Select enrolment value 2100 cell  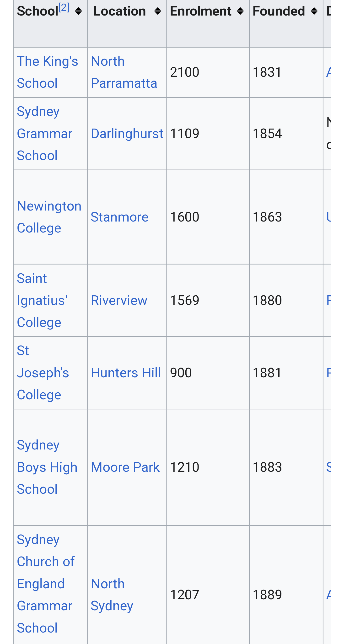[184, 72]
